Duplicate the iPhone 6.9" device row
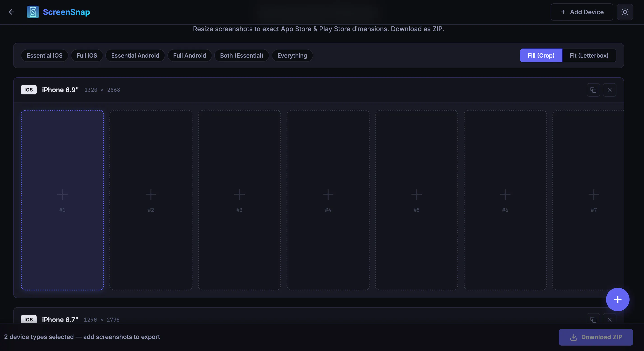This screenshot has width=644, height=351. (593, 90)
